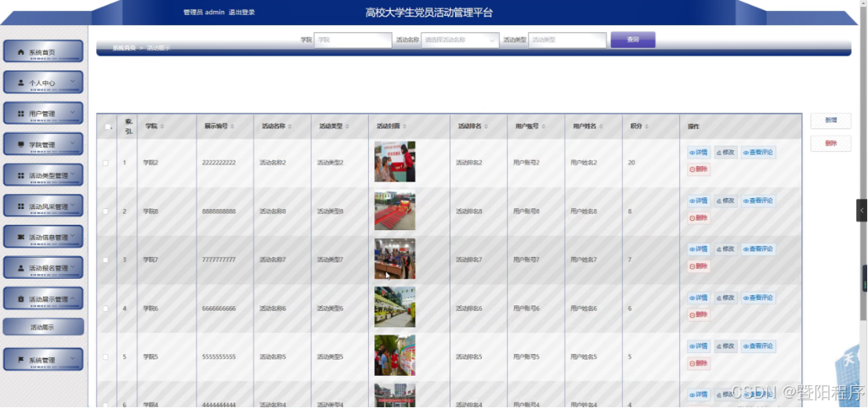
Task: Click 管理员 admin in the top bar
Action: 204,13
